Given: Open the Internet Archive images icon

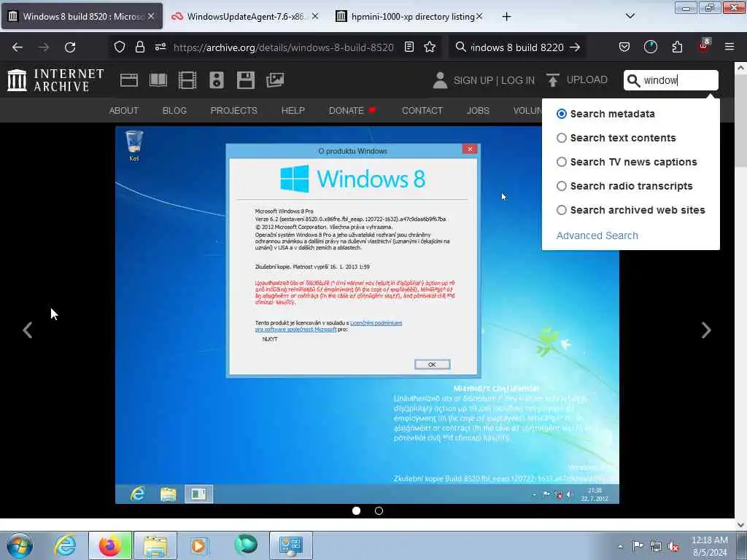Looking at the screenshot, I should [x=275, y=80].
